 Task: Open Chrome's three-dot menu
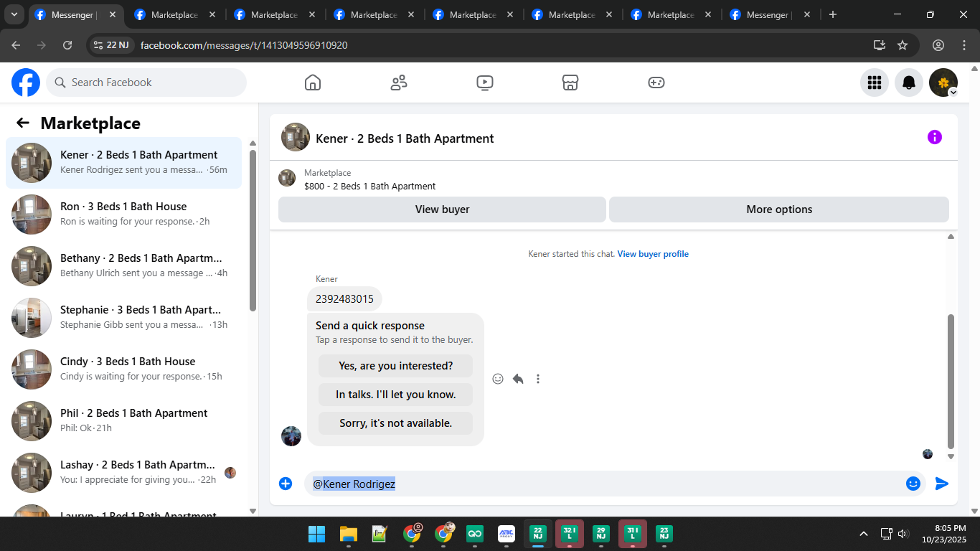coord(964,45)
